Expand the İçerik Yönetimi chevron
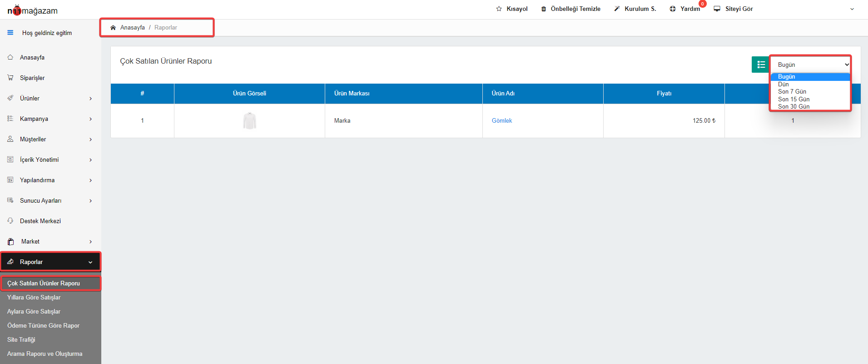This screenshot has height=364, width=868. coord(91,160)
